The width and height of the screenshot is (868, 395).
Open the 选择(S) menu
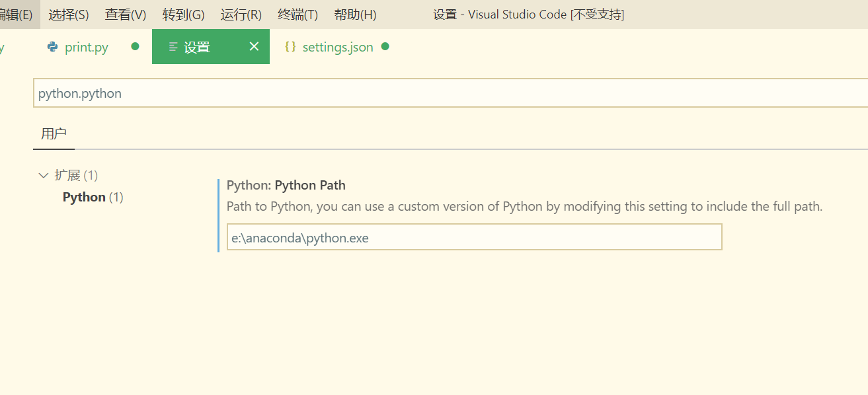click(x=68, y=14)
